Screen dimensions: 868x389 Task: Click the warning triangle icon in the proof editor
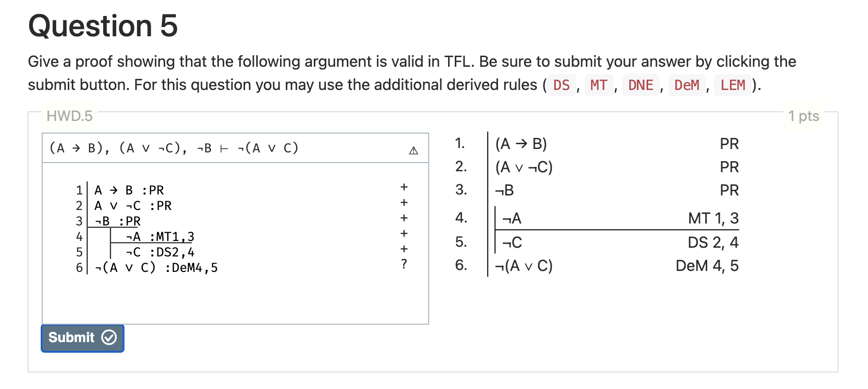click(x=414, y=150)
